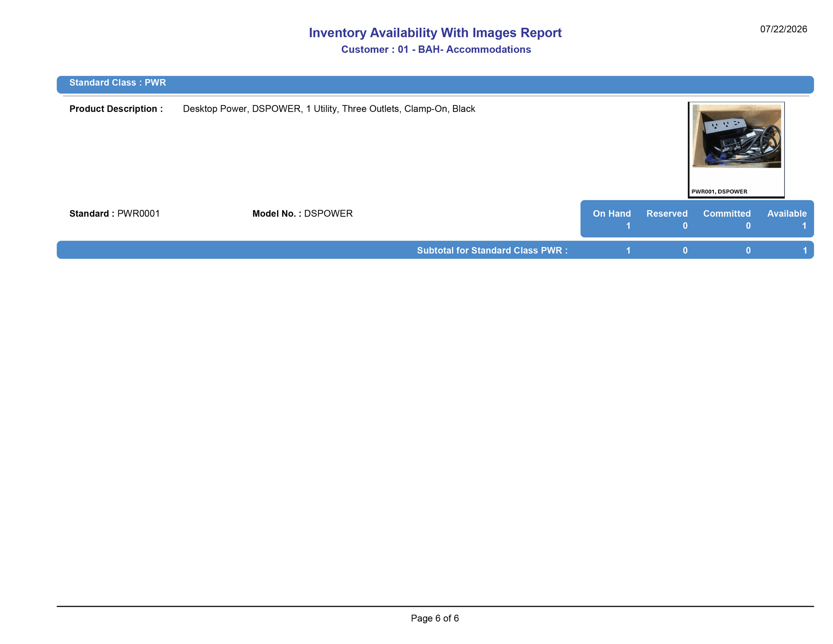Click the description text 'Desktop Power, DSPOWER, 1 Utility'
This screenshot has height=644, width=833.
pos(261,109)
